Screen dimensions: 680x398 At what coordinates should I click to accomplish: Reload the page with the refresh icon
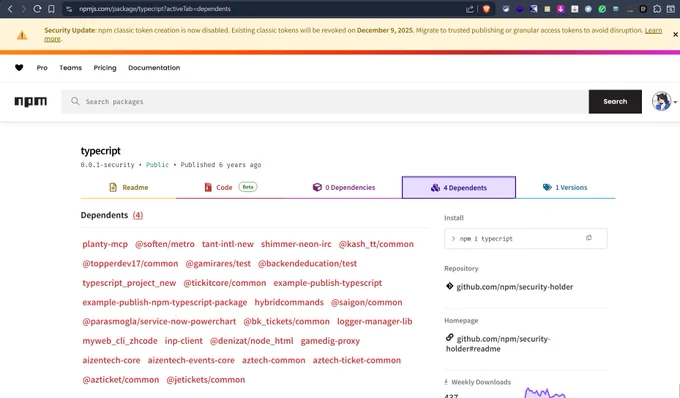coord(37,9)
